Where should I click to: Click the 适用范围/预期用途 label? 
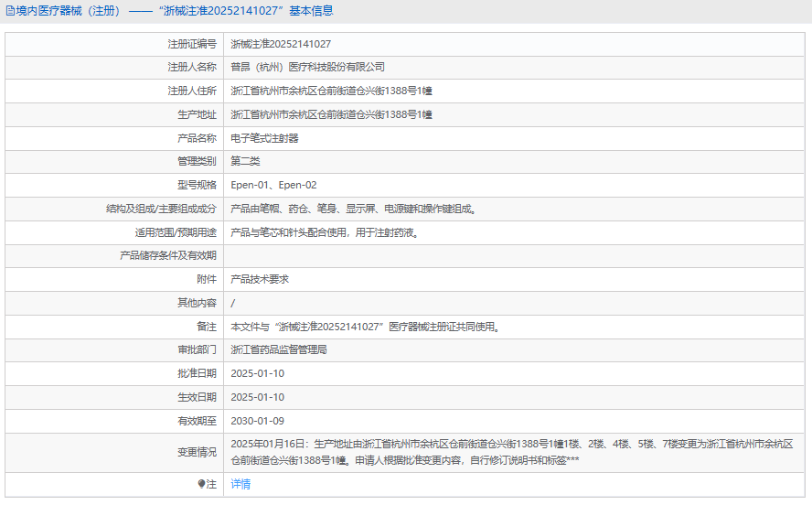(x=176, y=232)
